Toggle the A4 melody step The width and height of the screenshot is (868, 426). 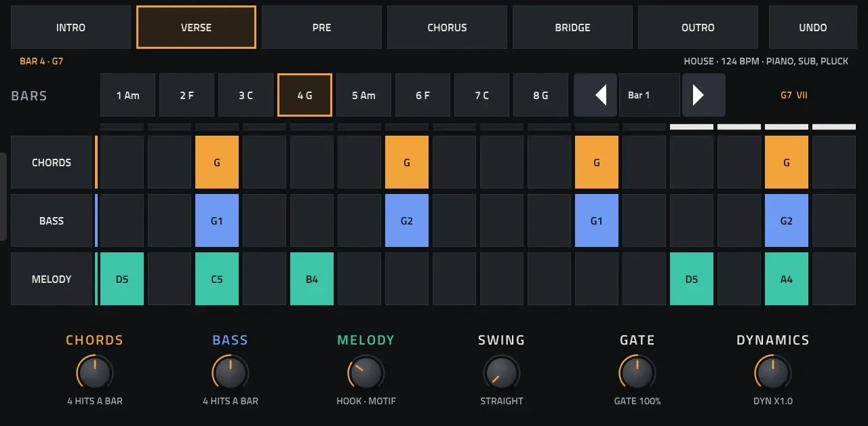(x=787, y=279)
